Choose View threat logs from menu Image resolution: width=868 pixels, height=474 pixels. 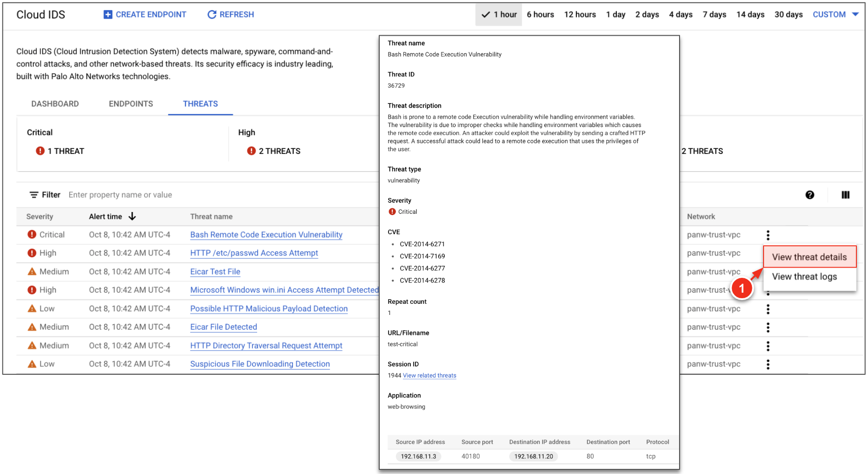point(804,277)
